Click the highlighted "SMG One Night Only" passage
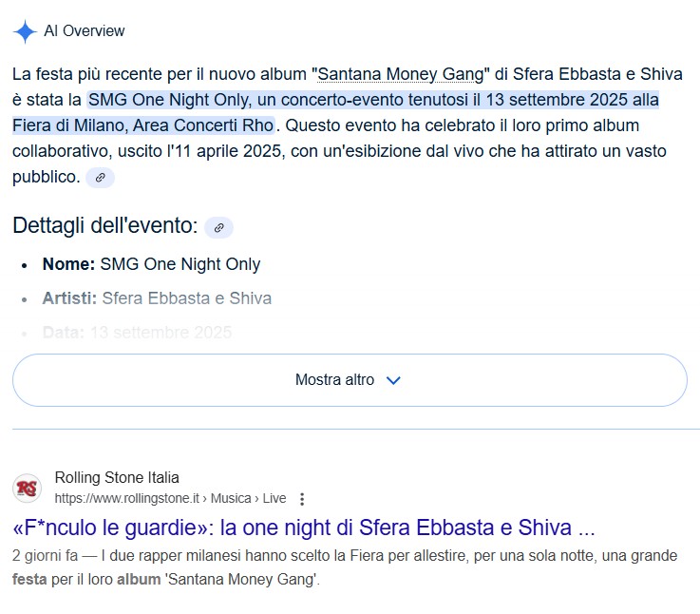700x614 pixels. [x=370, y=100]
